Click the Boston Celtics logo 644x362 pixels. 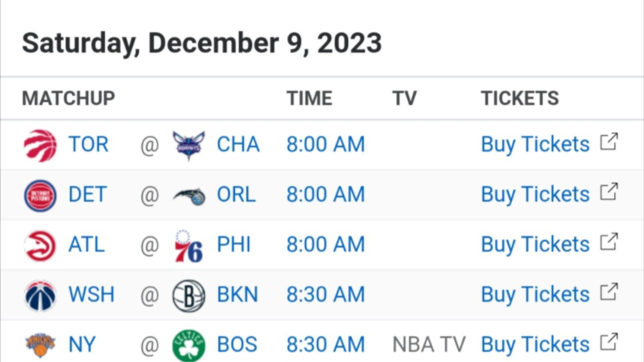pos(189,346)
